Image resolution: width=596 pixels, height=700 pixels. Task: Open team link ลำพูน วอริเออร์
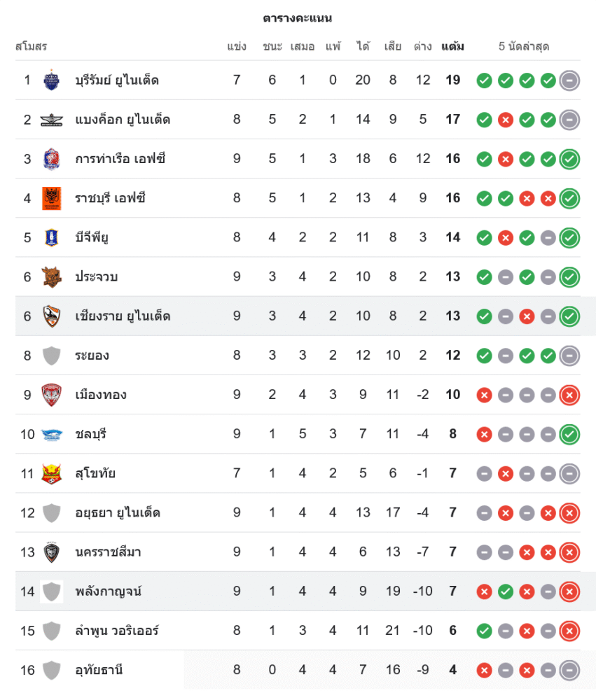pyautogui.click(x=117, y=631)
